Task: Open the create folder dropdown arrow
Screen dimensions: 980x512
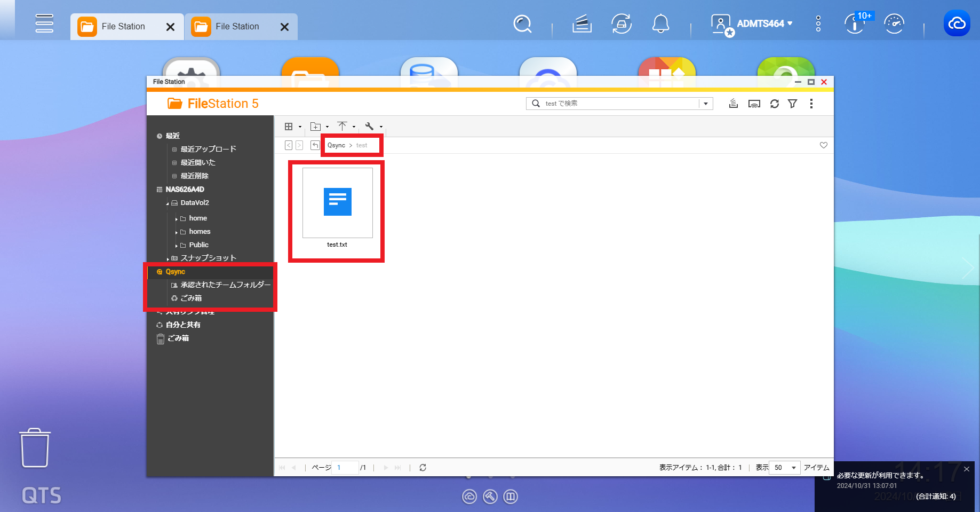Action: coord(327,127)
